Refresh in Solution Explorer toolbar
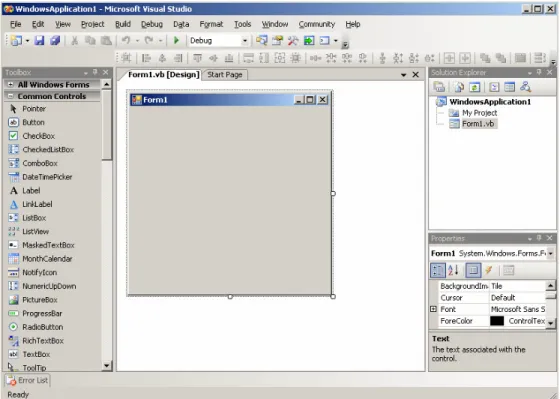 coord(474,87)
